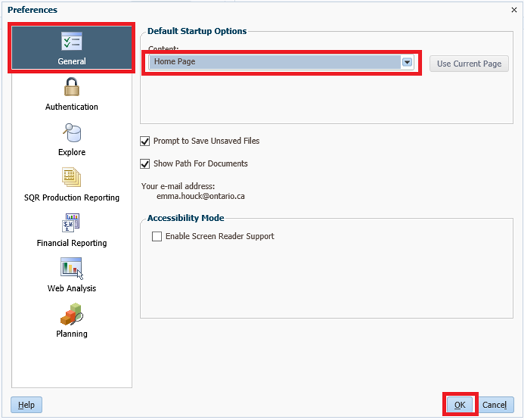
Task: Open Help from the bottom-left button
Action: (x=26, y=405)
